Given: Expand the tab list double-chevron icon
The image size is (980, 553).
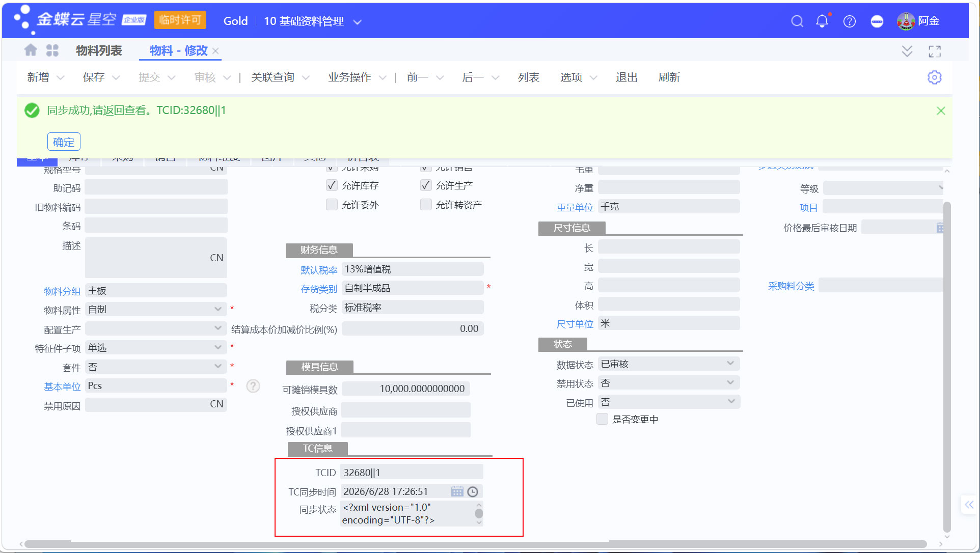Looking at the screenshot, I should pos(907,51).
